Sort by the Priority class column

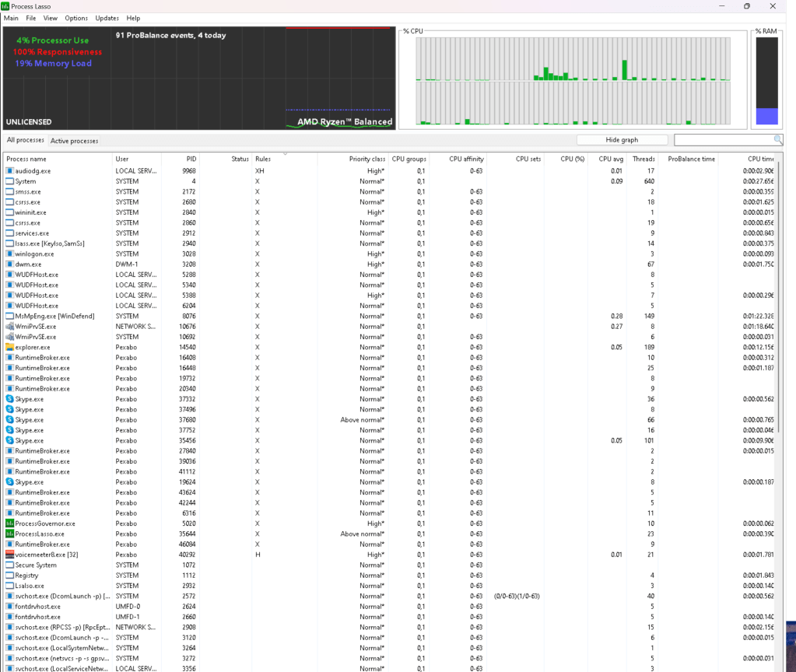352,159
